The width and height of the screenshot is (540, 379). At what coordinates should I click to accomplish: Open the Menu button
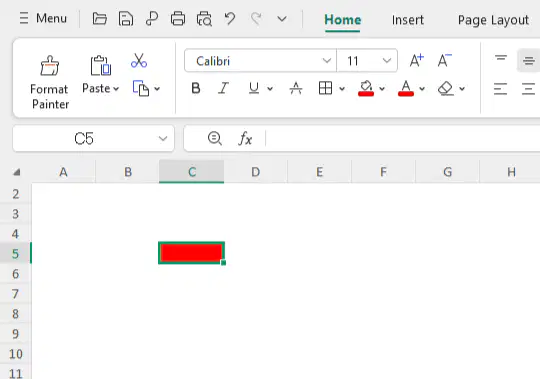click(43, 18)
